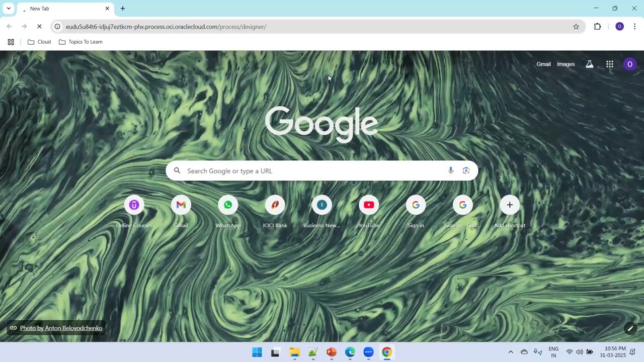Open Search Labs flask icon

(x=589, y=64)
